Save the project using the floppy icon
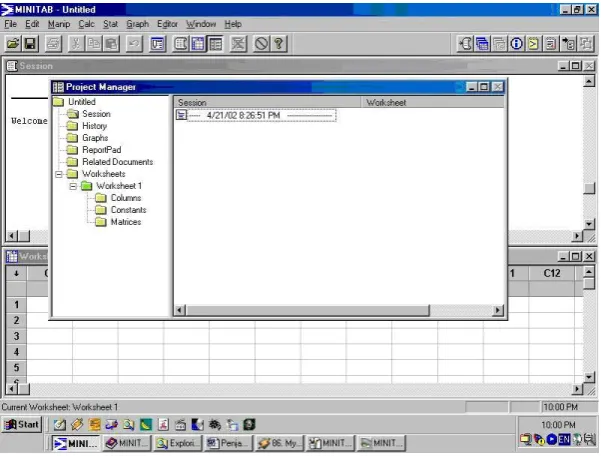601x456 pixels. pyautogui.click(x=31, y=44)
